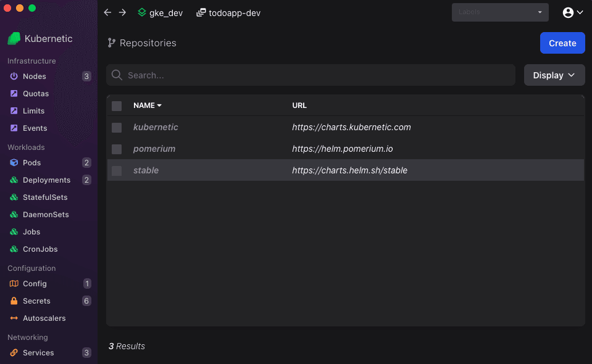This screenshot has width=592, height=364.
Task: Click the Services link icon
Action: pyautogui.click(x=14, y=353)
